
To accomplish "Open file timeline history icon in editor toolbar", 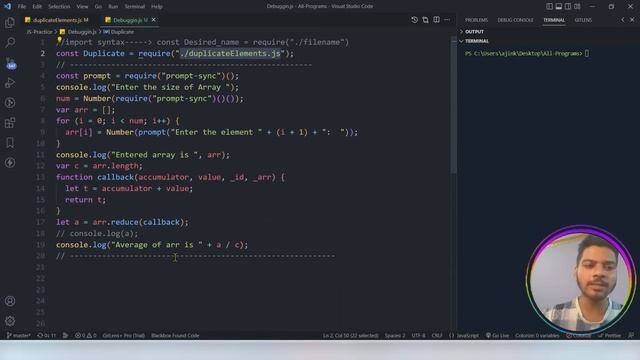I will coord(415,20).
